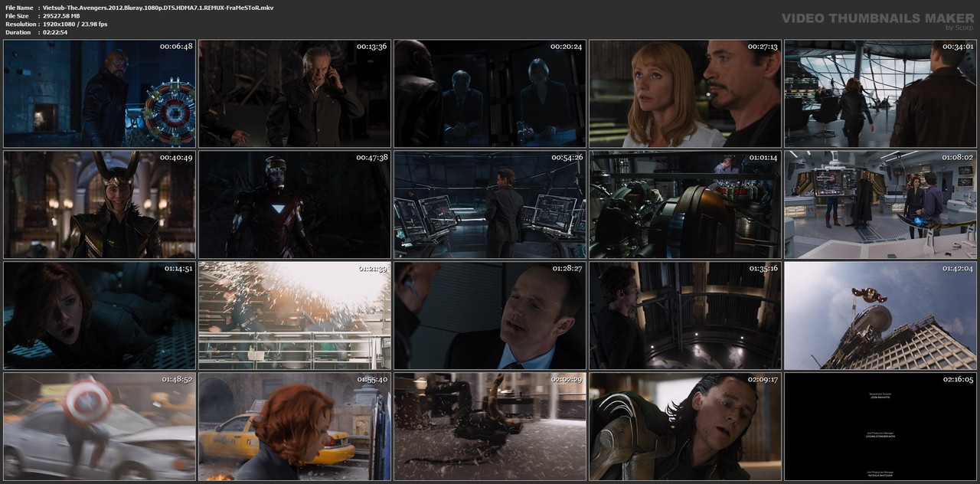Click the file name ending FraMeSToR.mkv
Screen dimensions: 980x484
pos(158,8)
